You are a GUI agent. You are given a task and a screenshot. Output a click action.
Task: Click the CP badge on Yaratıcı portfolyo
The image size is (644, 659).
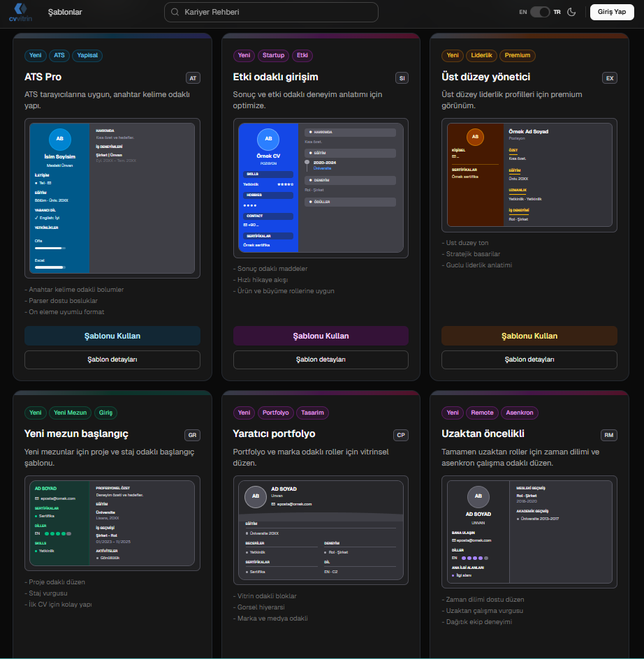(401, 435)
